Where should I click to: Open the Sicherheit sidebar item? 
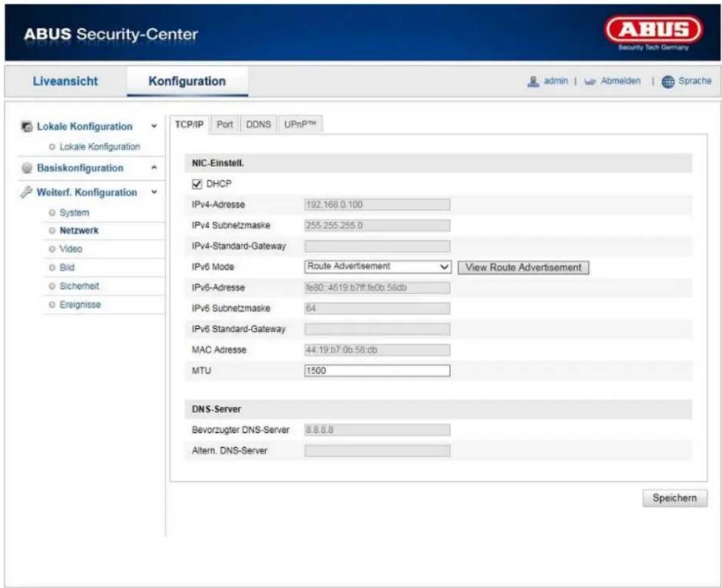coord(80,286)
